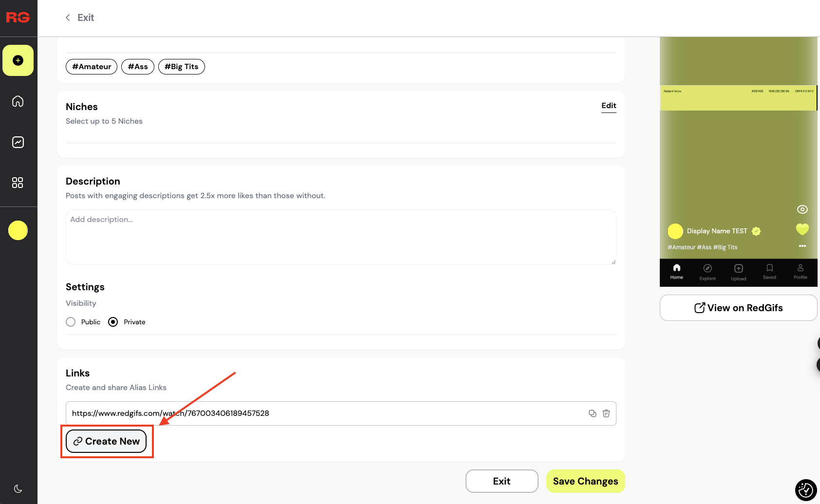
Task: Select the Private visibility radio button
Action: [112, 322]
